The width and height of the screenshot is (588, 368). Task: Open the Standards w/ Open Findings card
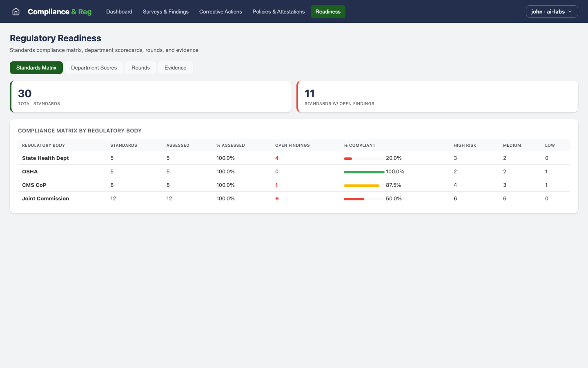click(x=437, y=96)
